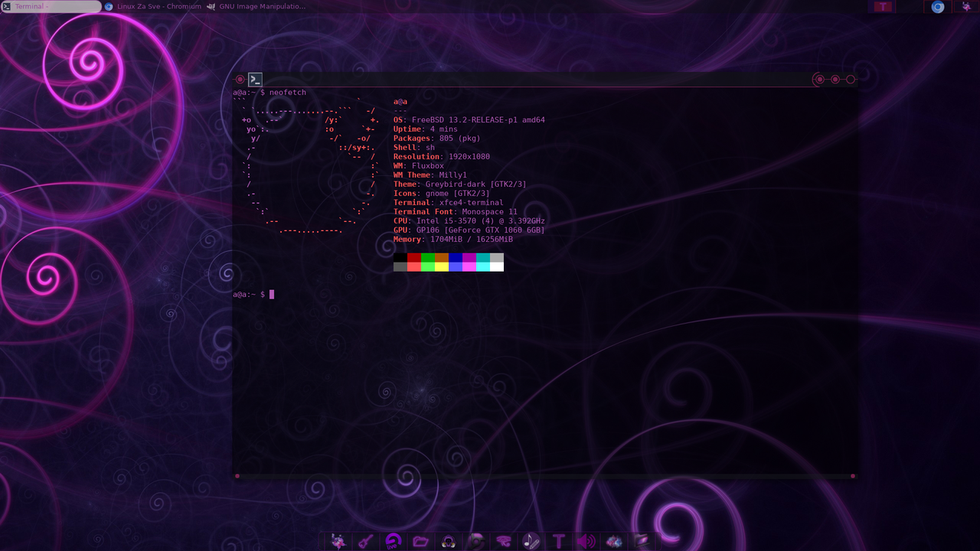Launch the Live icon in the dock

393,541
